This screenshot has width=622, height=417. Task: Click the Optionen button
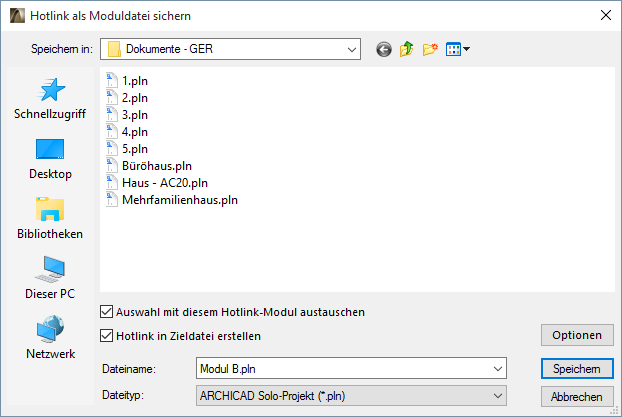577,335
